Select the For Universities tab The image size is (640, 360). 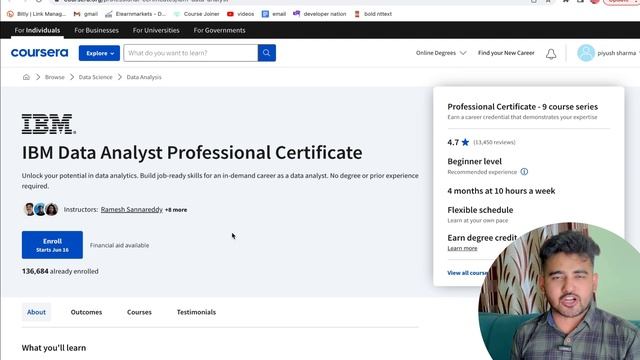(x=156, y=30)
